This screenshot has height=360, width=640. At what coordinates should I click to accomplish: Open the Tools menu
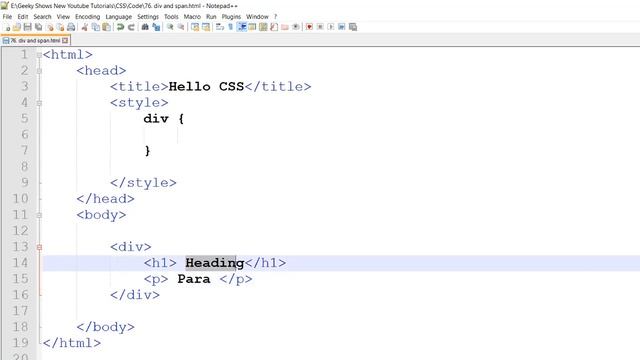click(x=171, y=17)
